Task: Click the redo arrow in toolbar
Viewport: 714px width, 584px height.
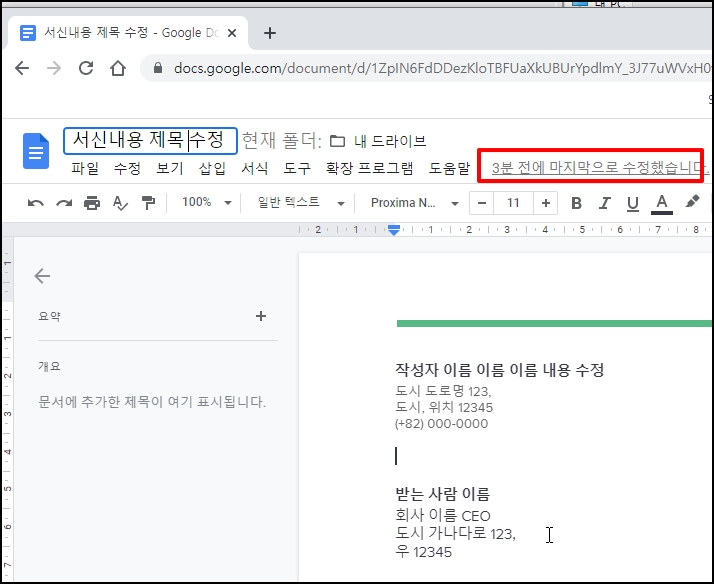Action: [64, 203]
